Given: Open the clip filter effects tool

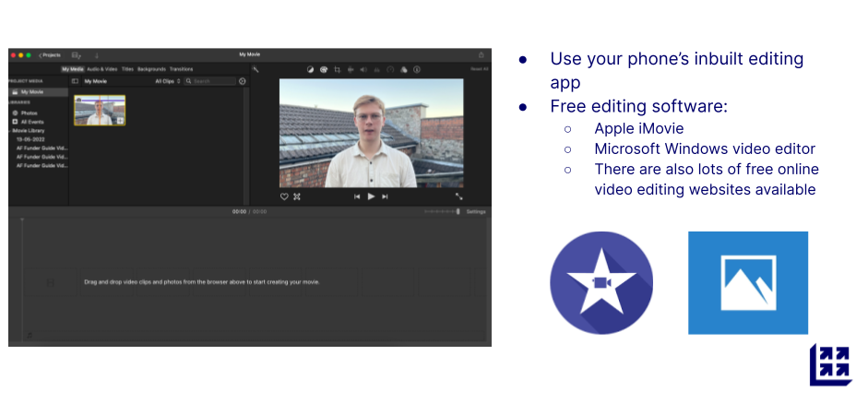Looking at the screenshot, I should click(403, 70).
